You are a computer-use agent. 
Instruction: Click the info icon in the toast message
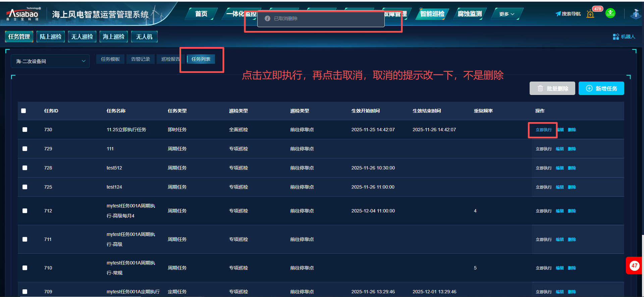[267, 18]
